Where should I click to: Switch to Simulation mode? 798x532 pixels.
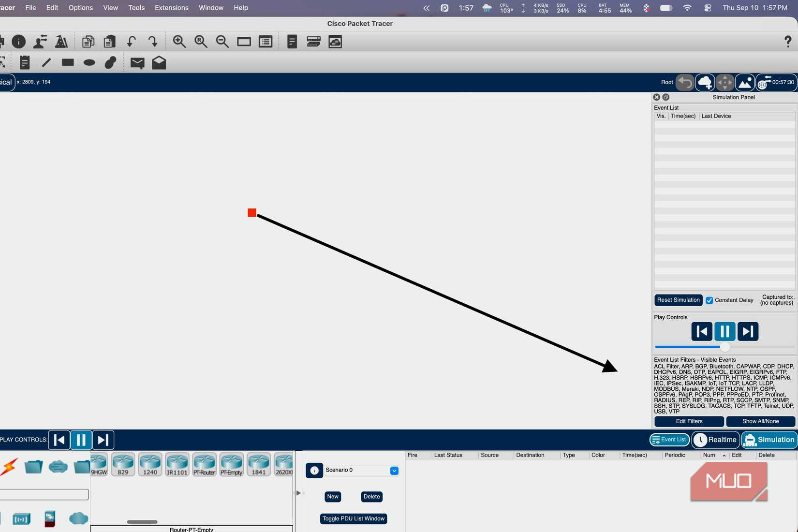tap(769, 440)
